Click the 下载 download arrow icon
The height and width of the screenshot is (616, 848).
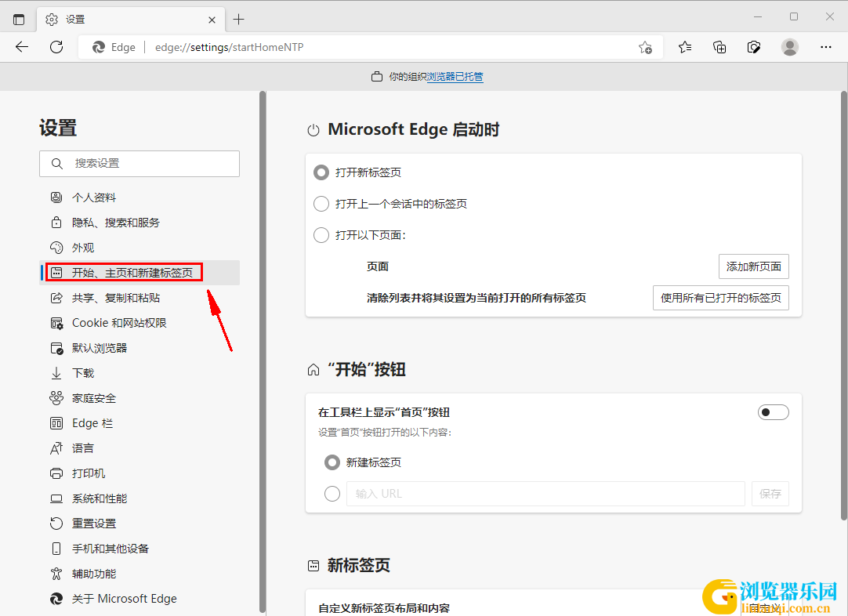click(x=56, y=373)
